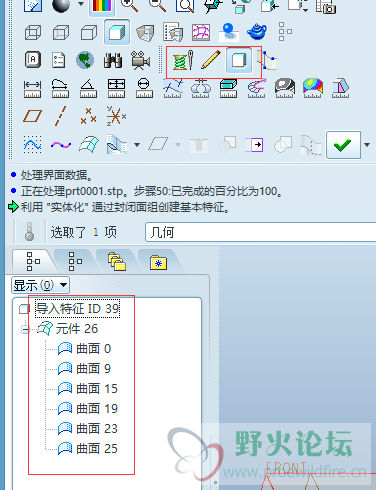
Task: Click the angle measurement icon
Action: click(88, 88)
